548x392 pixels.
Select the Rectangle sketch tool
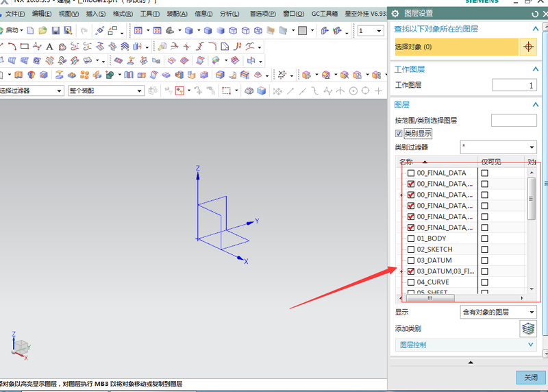(x=25, y=46)
